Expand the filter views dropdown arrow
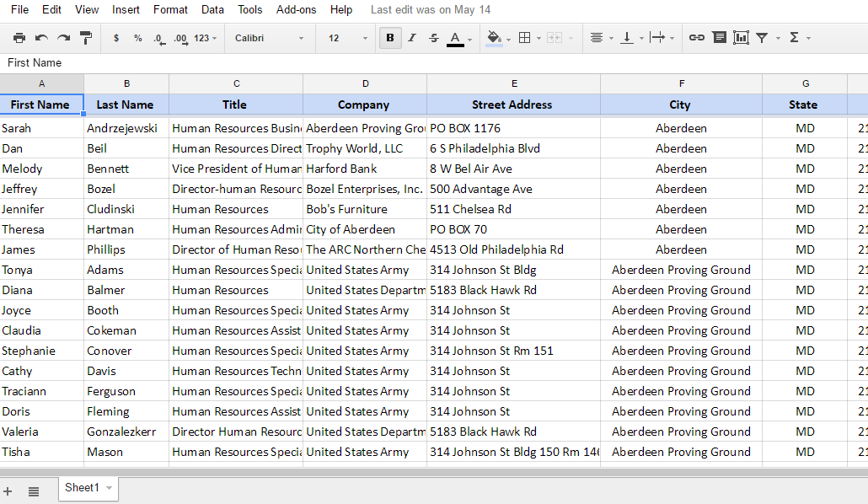Viewport: 868px width, 504px height. [x=778, y=38]
